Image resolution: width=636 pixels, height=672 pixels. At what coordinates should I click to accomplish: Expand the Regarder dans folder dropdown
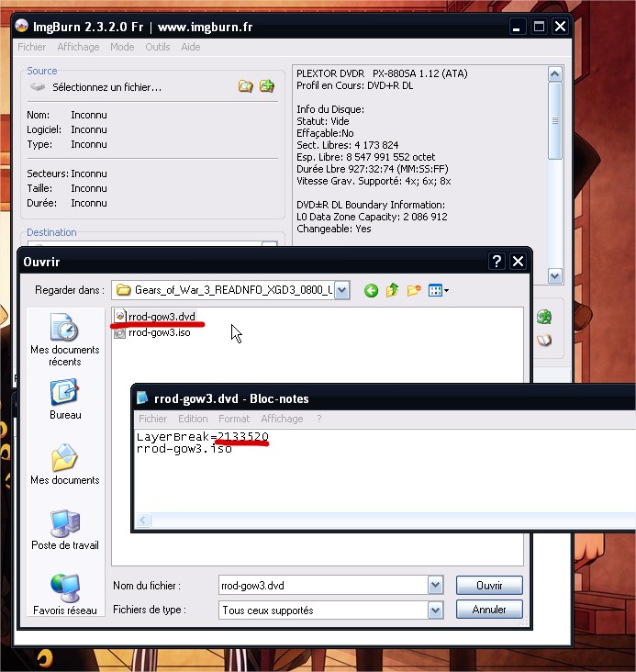click(341, 290)
